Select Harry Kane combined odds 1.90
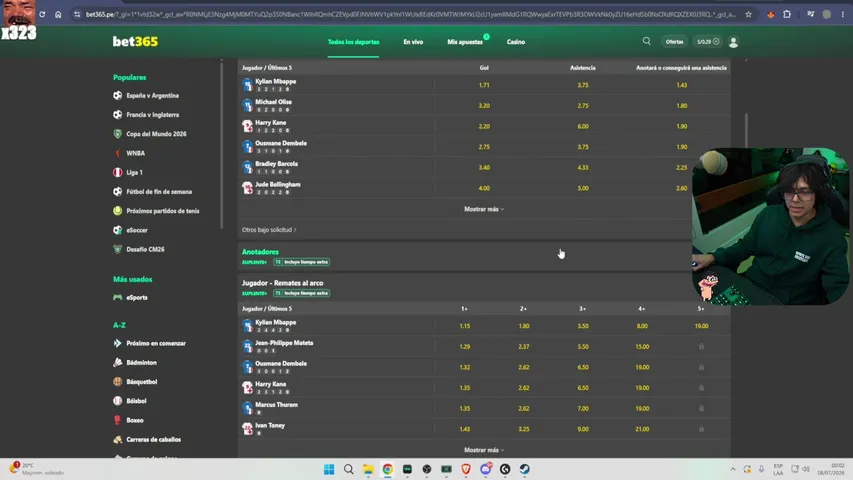Viewport: 853px width, 480px height. pyautogui.click(x=682, y=126)
